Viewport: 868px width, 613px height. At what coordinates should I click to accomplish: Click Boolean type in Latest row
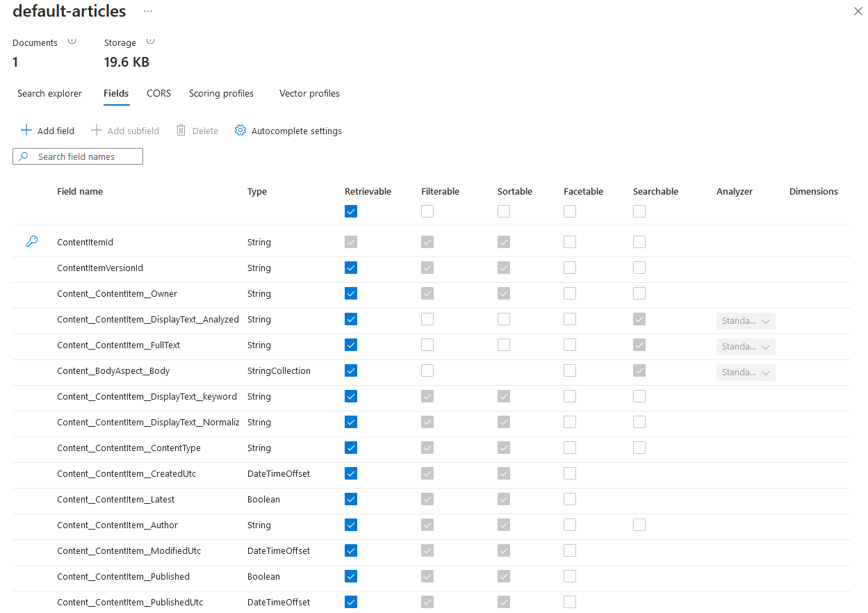(263, 499)
